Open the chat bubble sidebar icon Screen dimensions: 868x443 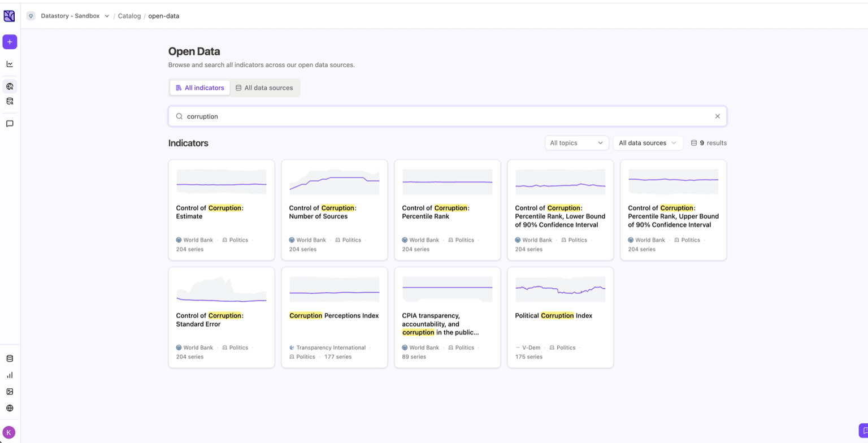10,123
